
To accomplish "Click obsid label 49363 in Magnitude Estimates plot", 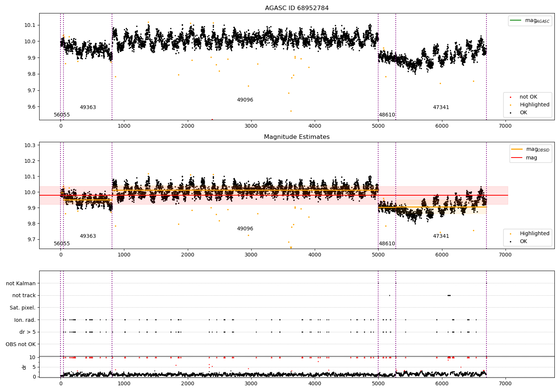I will tap(88, 236).
